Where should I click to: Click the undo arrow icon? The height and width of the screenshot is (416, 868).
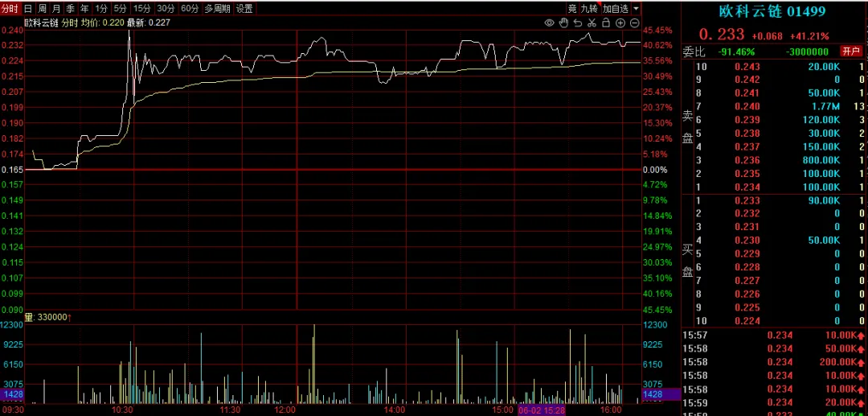(x=577, y=23)
